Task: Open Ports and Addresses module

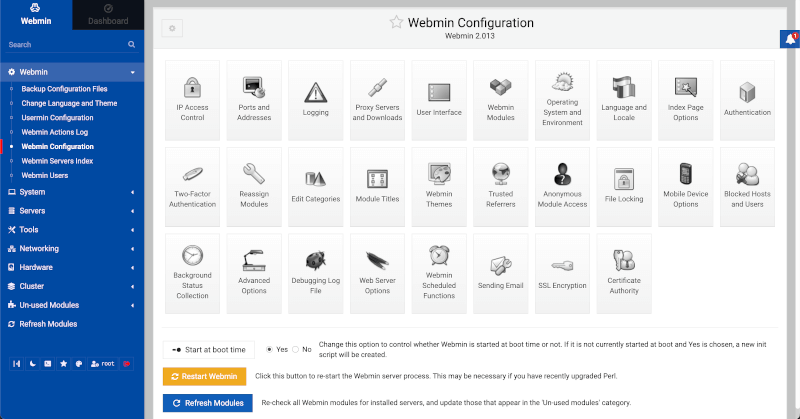Action: (x=254, y=101)
